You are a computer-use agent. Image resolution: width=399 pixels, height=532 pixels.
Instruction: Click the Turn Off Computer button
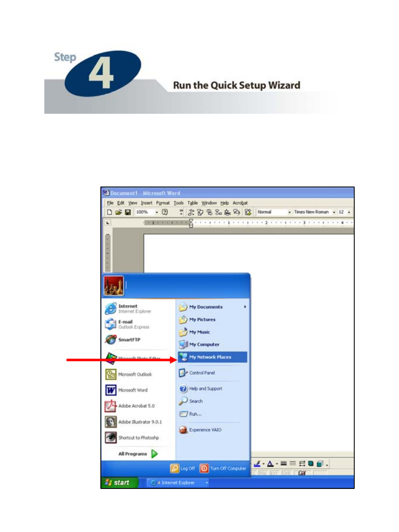[x=223, y=468]
